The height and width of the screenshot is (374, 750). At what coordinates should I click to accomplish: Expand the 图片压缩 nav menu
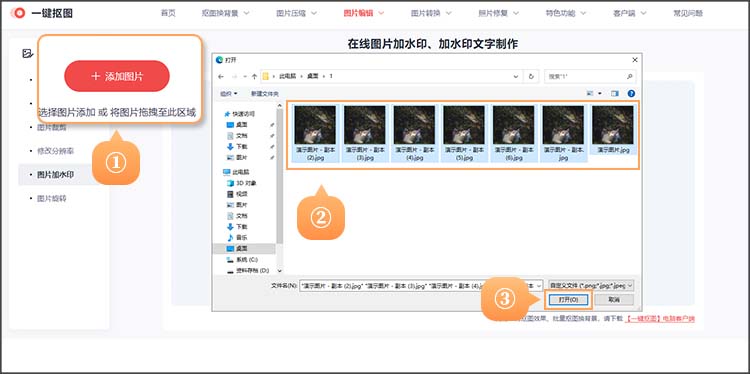click(x=296, y=13)
